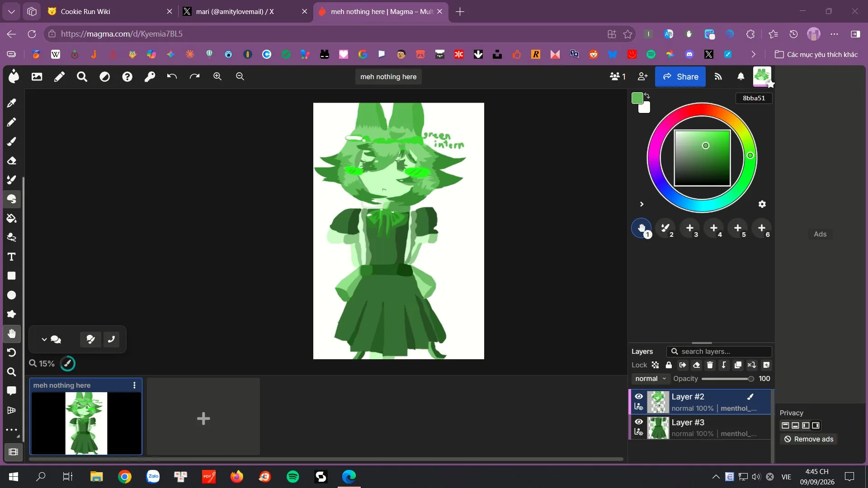This screenshot has width=868, height=488.
Task: Click the Undo arrow in top toolbar
Action: point(172,76)
